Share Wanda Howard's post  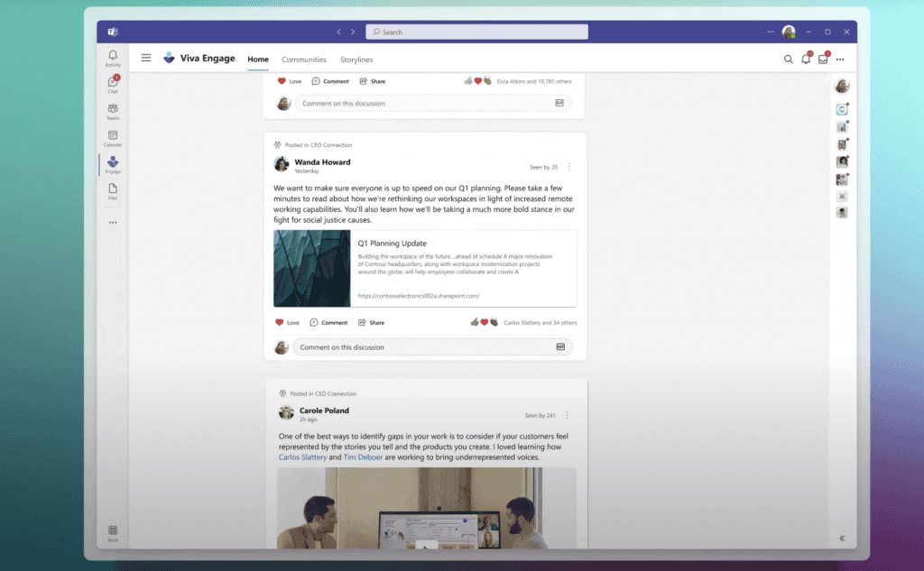(x=371, y=322)
